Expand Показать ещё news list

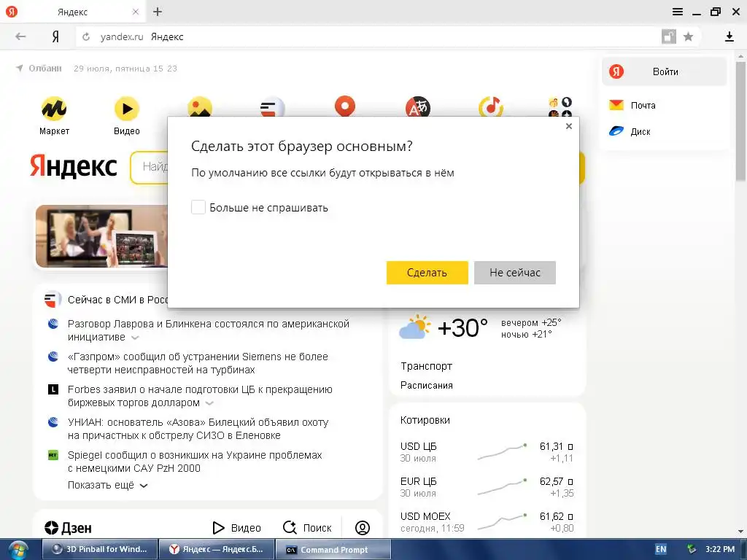pos(108,485)
